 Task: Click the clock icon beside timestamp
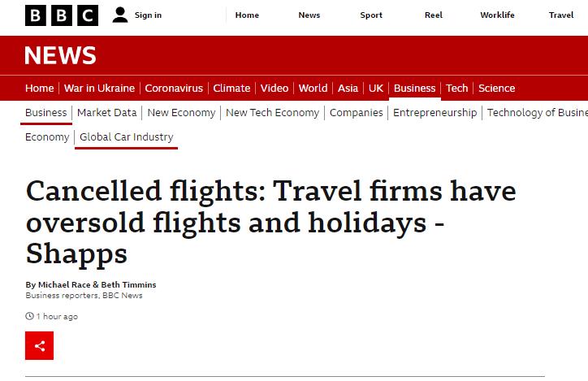30,317
